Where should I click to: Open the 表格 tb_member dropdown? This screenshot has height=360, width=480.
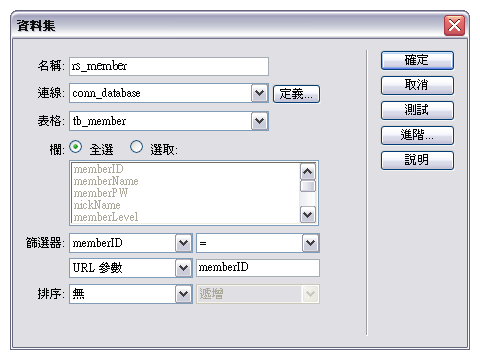169,121
